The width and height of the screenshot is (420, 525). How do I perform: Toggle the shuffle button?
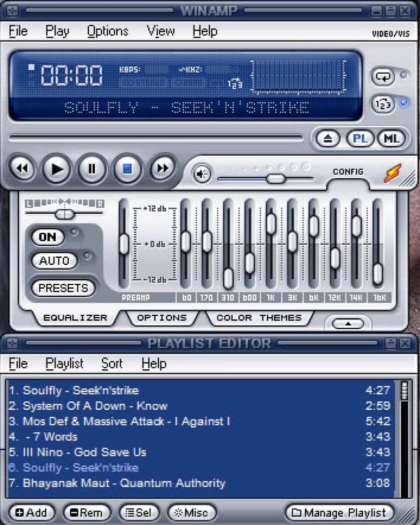(x=383, y=105)
